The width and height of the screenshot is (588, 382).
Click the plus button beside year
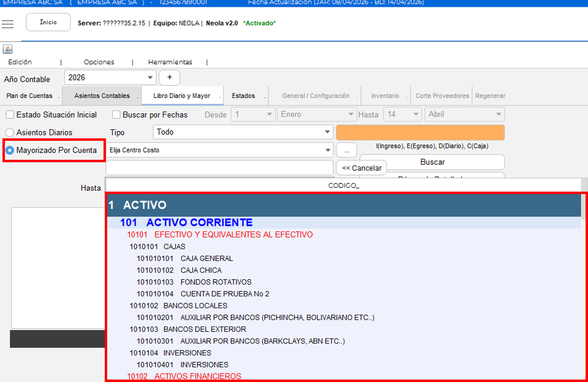click(x=170, y=77)
